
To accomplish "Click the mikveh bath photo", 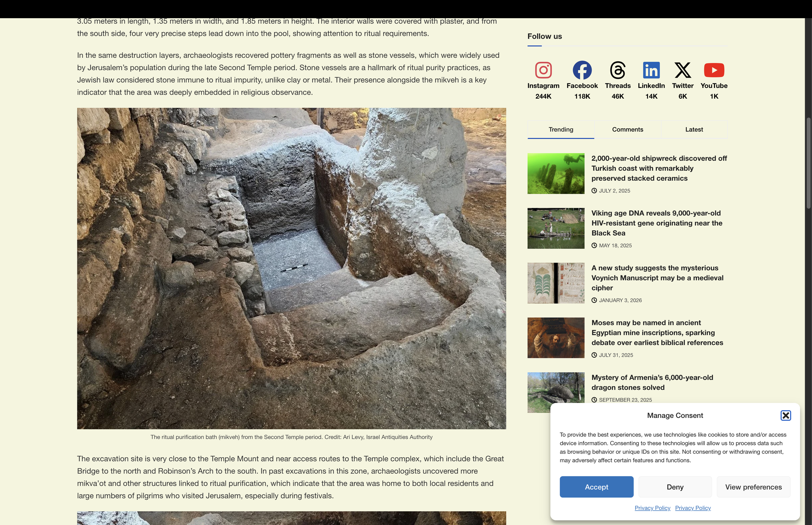I will [x=291, y=268].
